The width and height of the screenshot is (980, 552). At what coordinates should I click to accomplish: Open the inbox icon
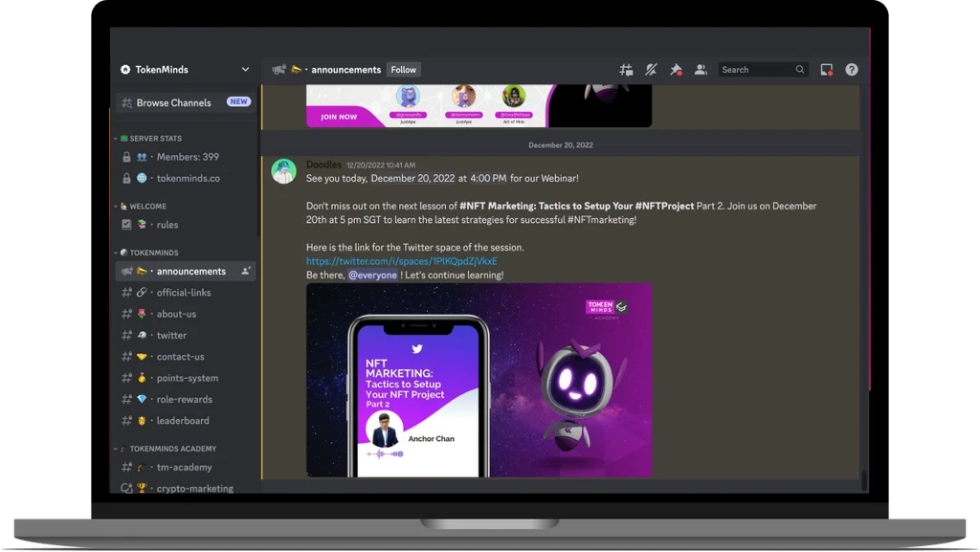tap(826, 70)
